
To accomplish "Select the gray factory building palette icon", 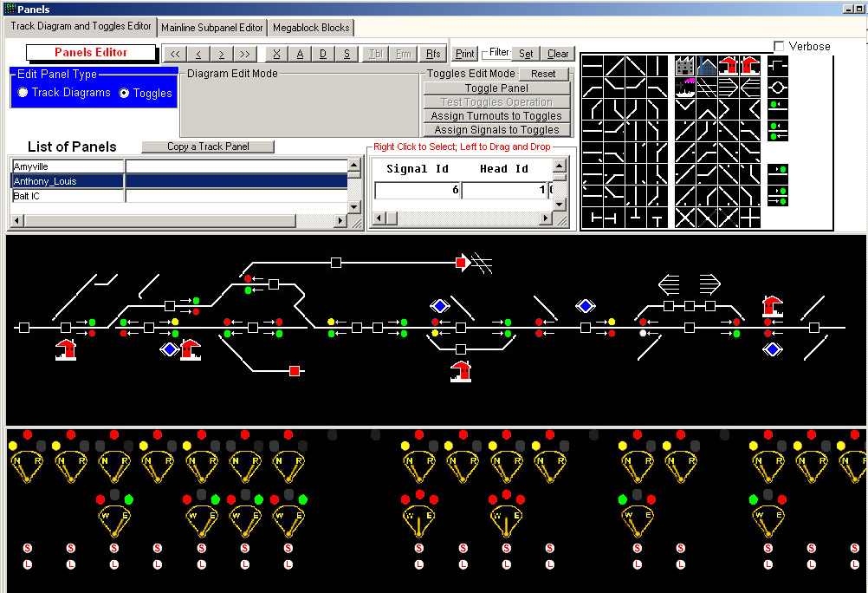I will click(685, 66).
